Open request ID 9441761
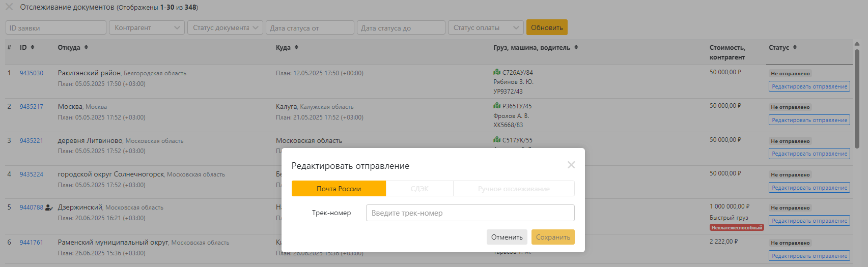Image resolution: width=868 pixels, height=267 pixels. coord(32,243)
